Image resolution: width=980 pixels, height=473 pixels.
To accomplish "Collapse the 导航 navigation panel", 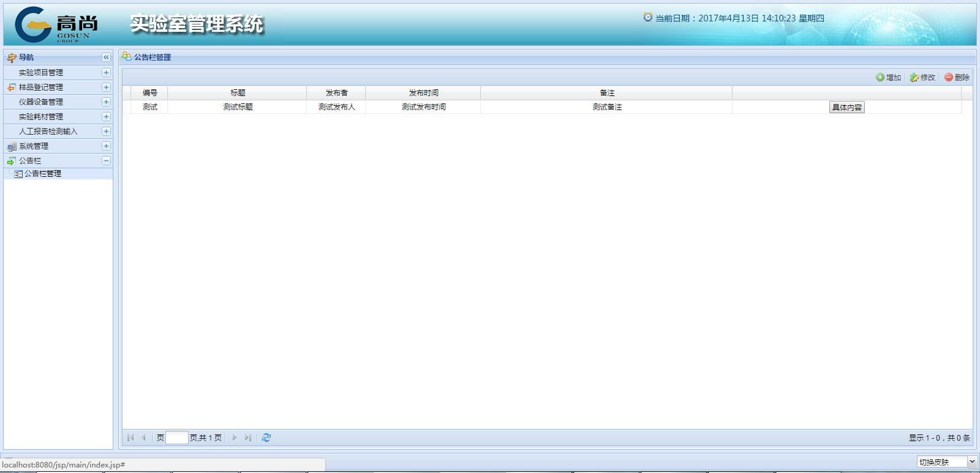I will [106, 58].
